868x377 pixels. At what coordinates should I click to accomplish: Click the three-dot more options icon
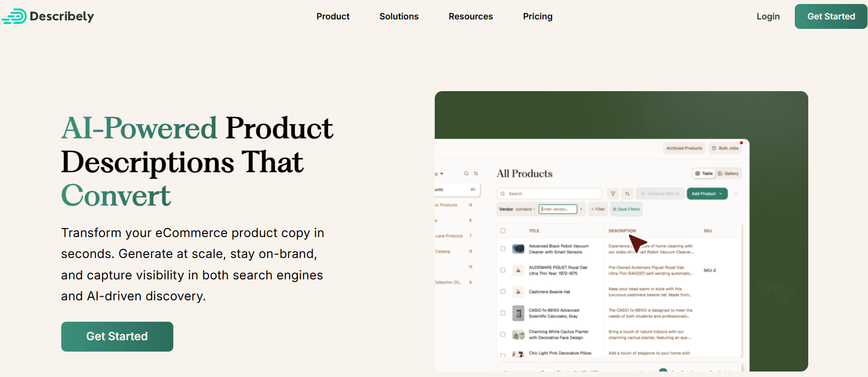click(736, 194)
